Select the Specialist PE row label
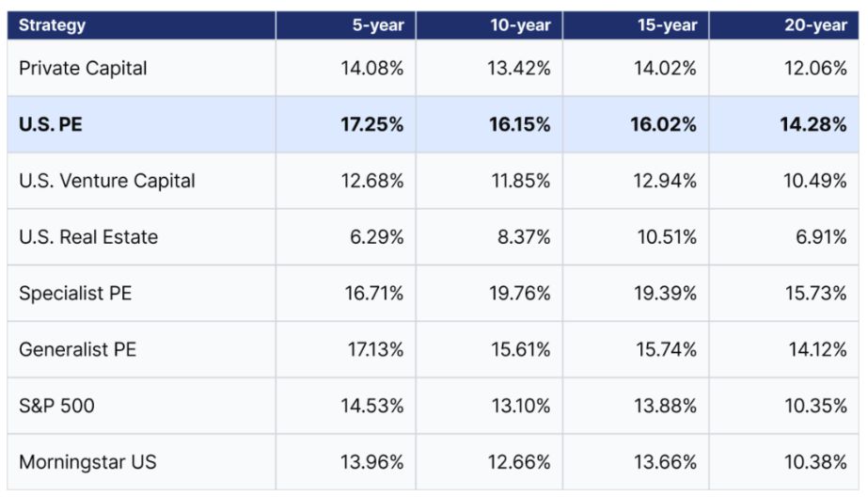The image size is (868, 497). coord(75,293)
